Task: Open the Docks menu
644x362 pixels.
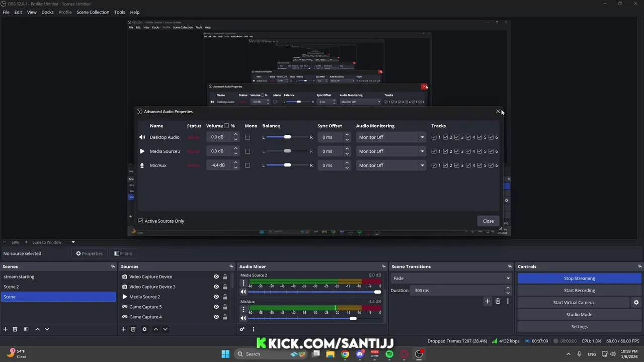Action: point(47,12)
